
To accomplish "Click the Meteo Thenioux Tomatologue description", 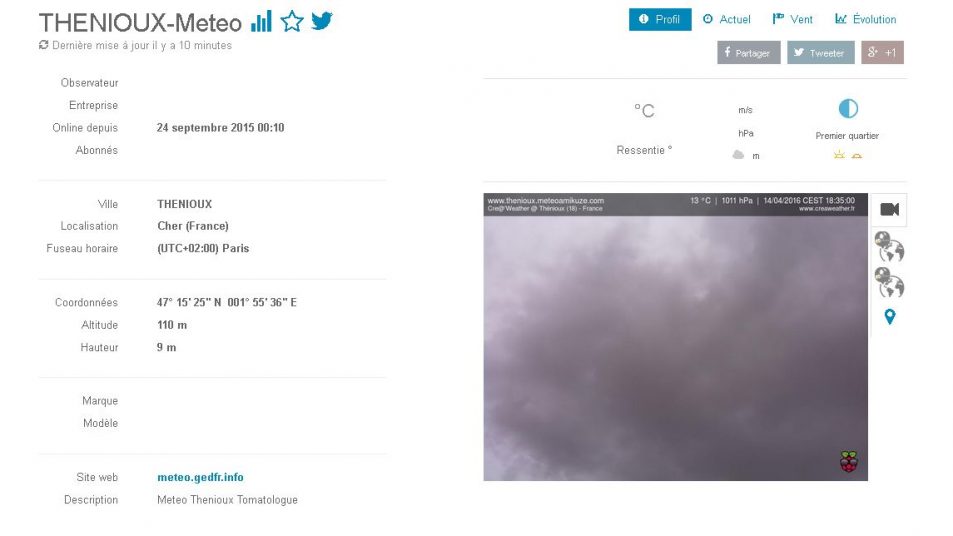I will click(227, 500).
